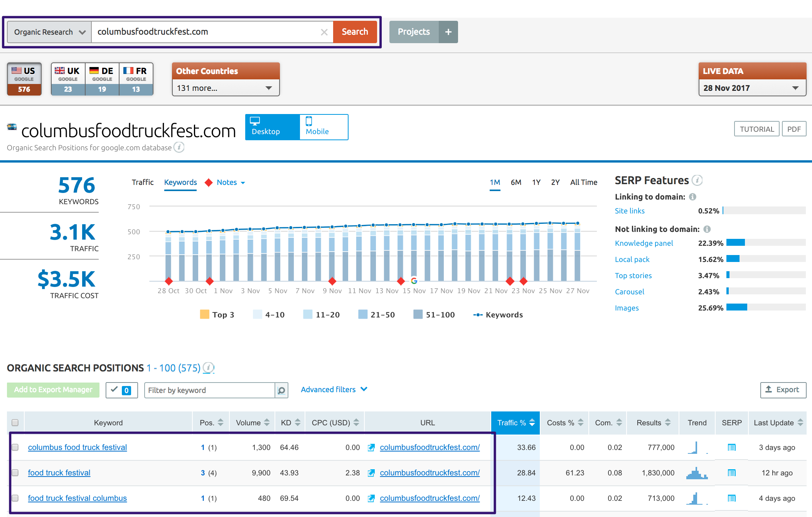Set chart range to All Time
This screenshot has width=812, height=517.
click(584, 182)
